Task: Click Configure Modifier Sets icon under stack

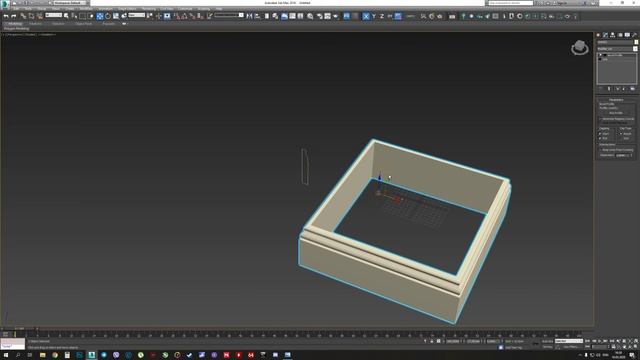Action: point(632,89)
